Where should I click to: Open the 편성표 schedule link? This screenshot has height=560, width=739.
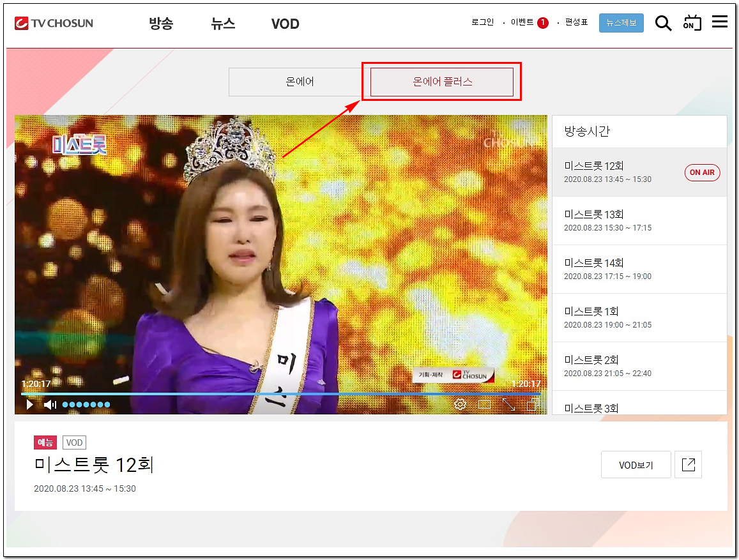point(576,22)
